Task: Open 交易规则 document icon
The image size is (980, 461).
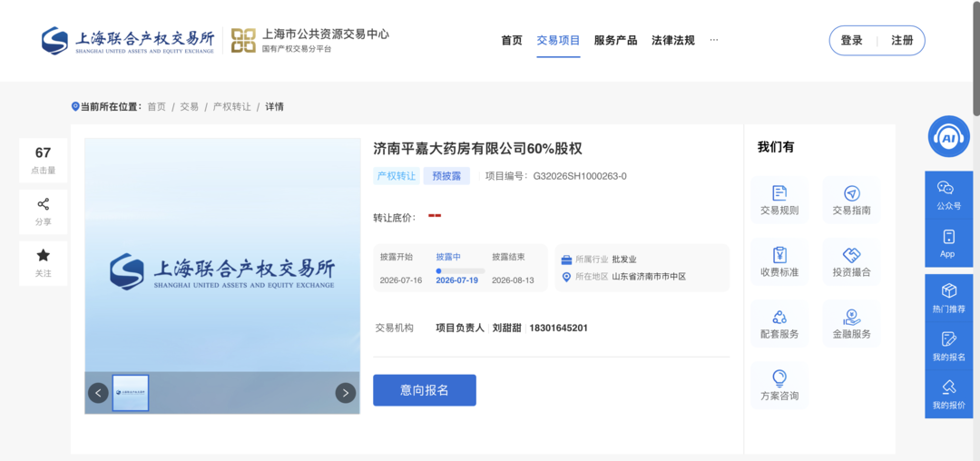Action: pyautogui.click(x=779, y=192)
